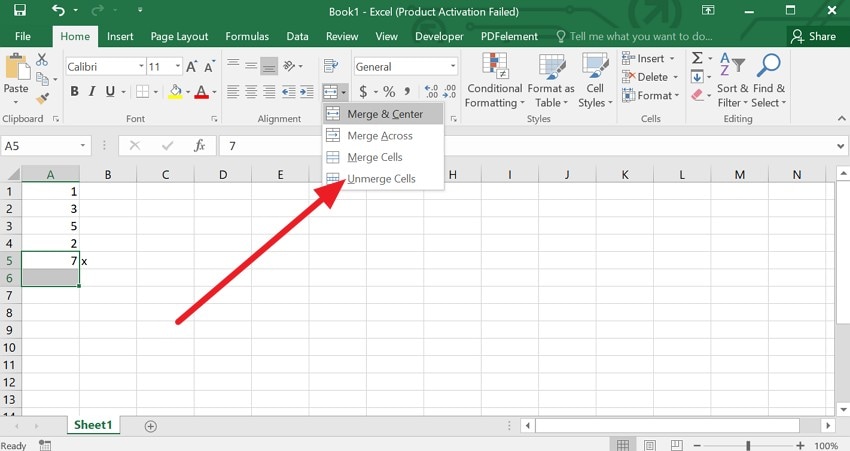The image size is (850, 451).
Task: Expand the Name Box dropdown arrow
Action: click(83, 145)
